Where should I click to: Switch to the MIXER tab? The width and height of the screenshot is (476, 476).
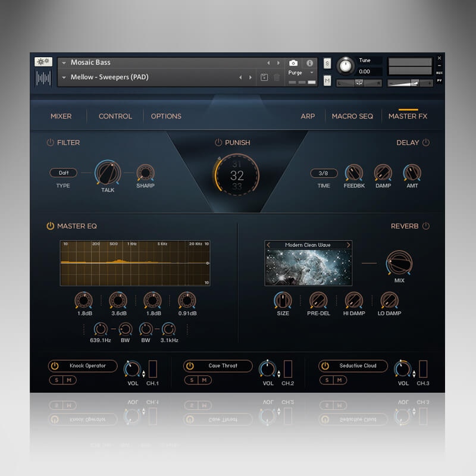pos(61,116)
